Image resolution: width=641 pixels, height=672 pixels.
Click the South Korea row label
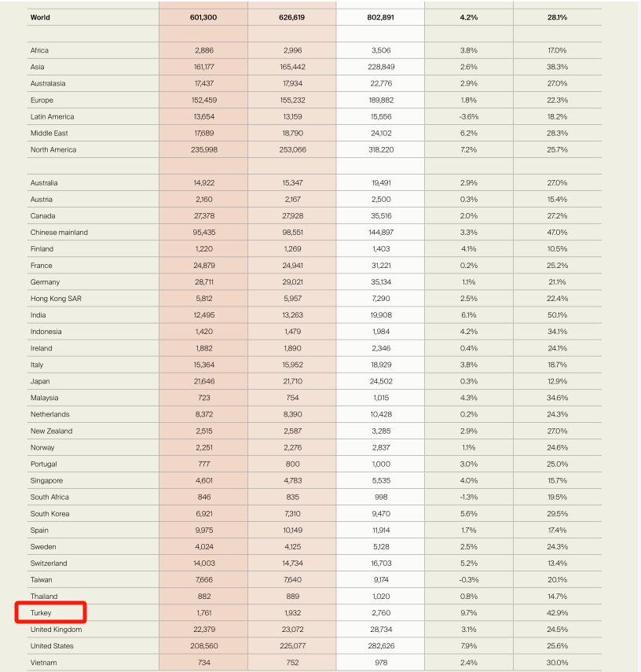click(x=49, y=513)
